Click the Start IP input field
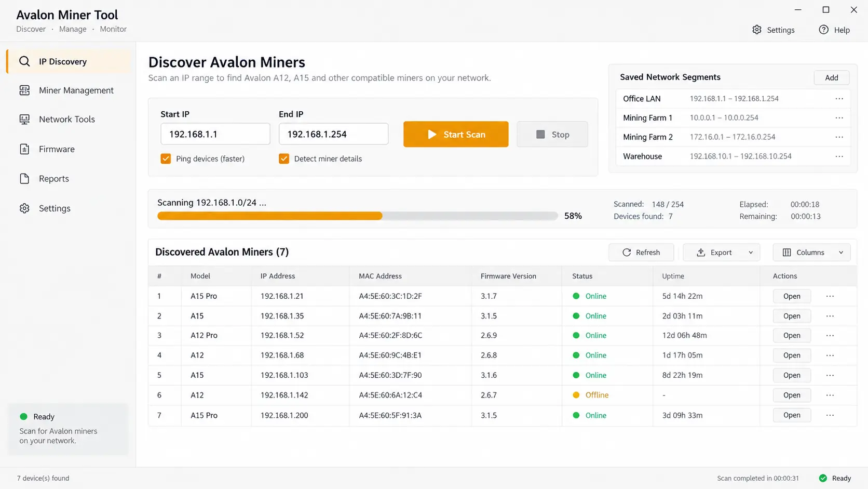Image resolution: width=868 pixels, height=489 pixels. coord(215,134)
